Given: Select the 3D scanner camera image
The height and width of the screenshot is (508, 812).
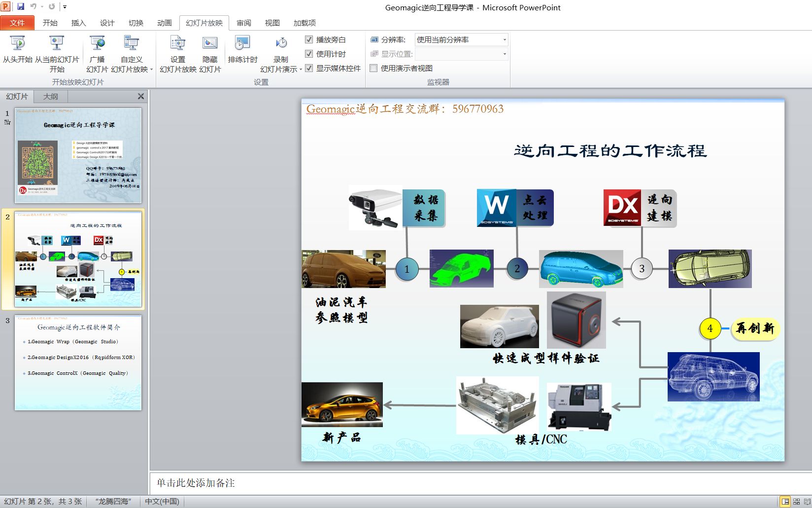Looking at the screenshot, I should [375, 207].
